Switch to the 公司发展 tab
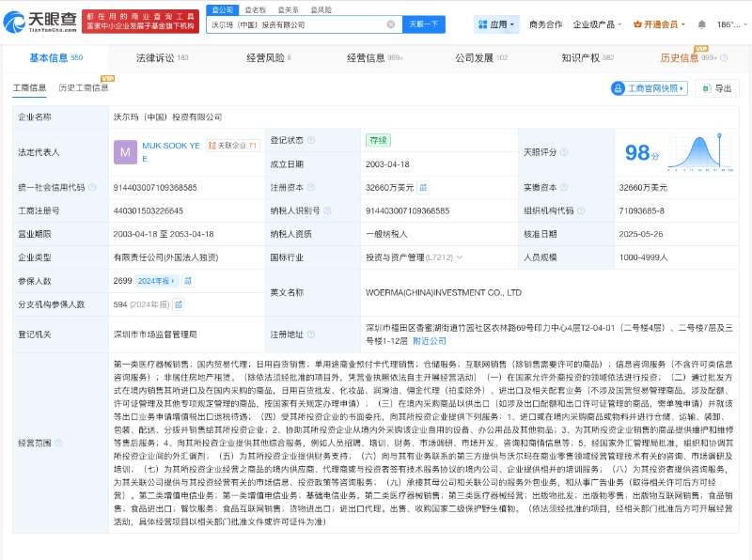The width and height of the screenshot is (752, 560). [481, 58]
